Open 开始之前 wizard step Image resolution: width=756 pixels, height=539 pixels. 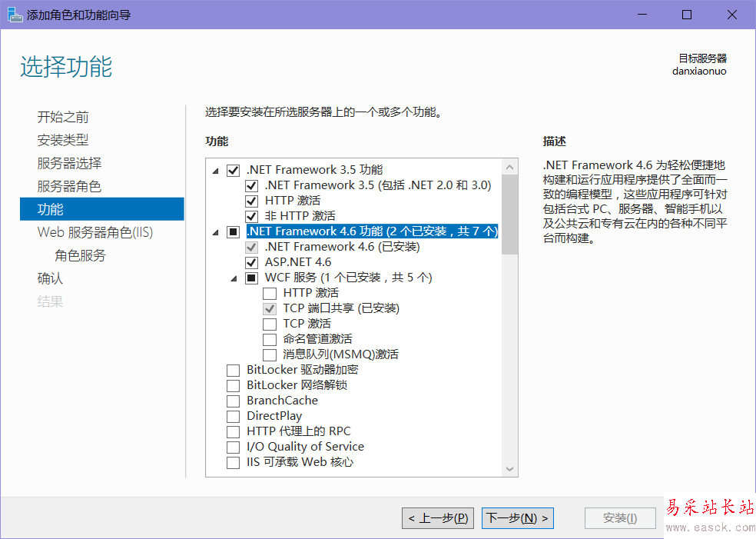point(63,117)
